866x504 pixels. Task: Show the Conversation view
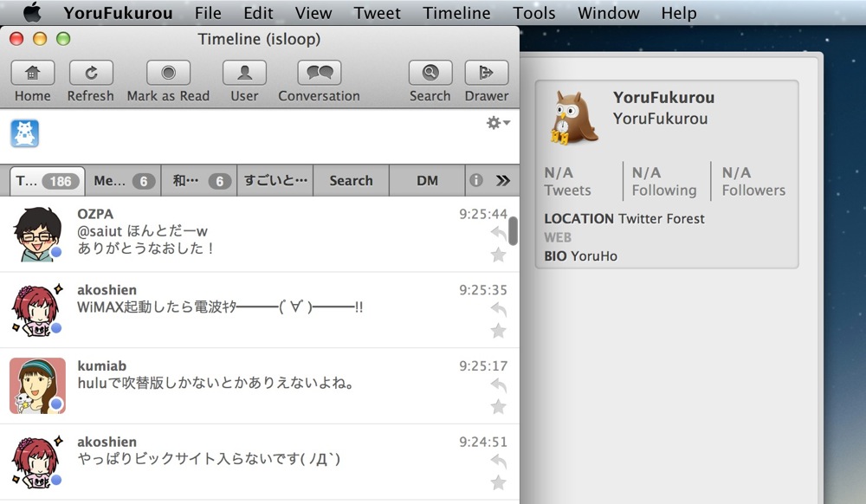(320, 73)
